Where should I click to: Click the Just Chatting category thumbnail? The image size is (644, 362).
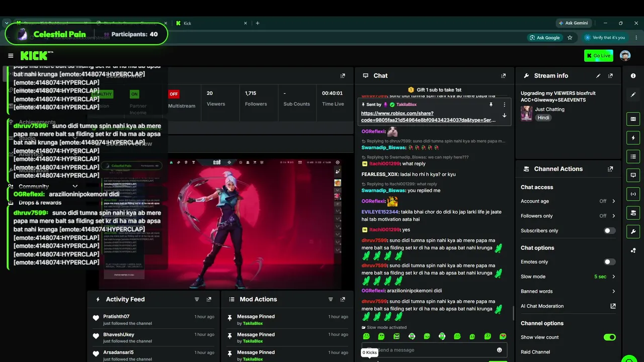coord(526,113)
